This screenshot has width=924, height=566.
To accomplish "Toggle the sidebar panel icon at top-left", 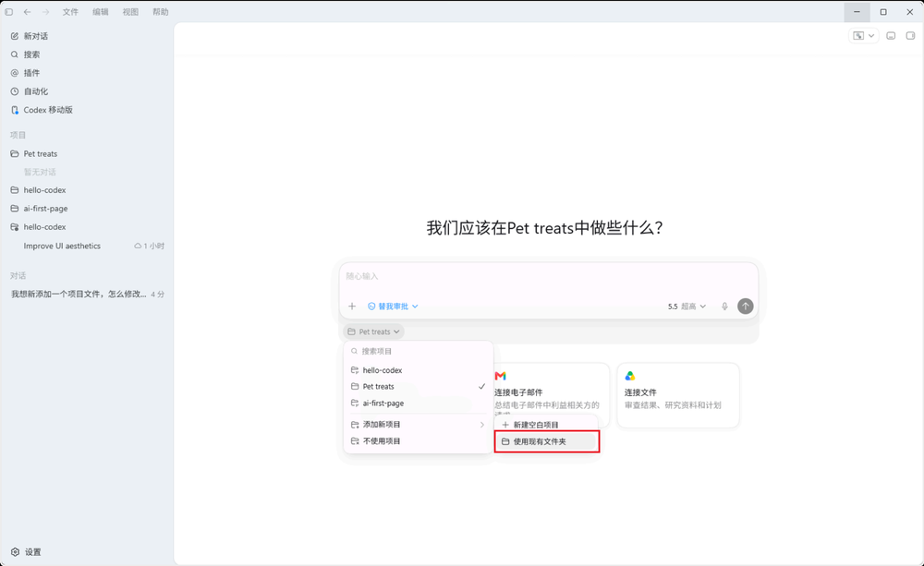I will tap(9, 12).
